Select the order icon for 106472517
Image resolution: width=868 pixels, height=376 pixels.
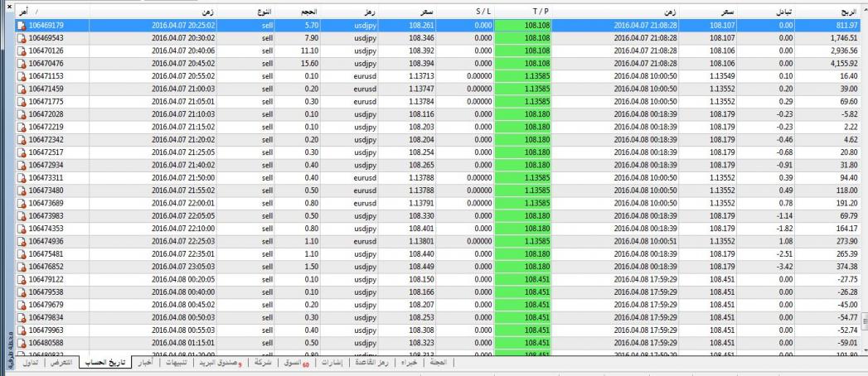[x=22, y=152]
